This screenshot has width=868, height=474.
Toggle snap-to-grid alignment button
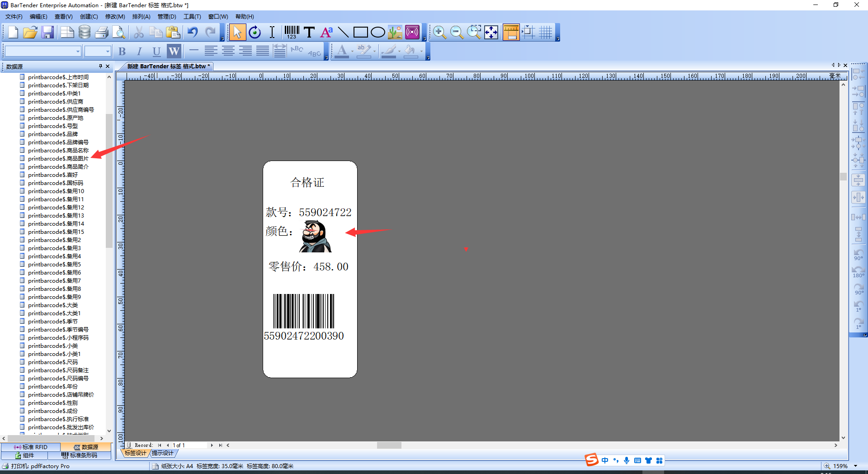click(x=528, y=33)
